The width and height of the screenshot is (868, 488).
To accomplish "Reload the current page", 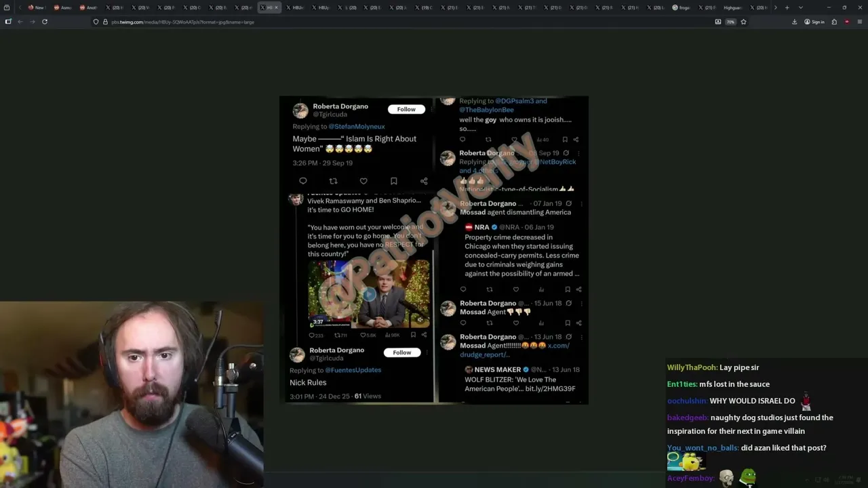I will click(45, 22).
